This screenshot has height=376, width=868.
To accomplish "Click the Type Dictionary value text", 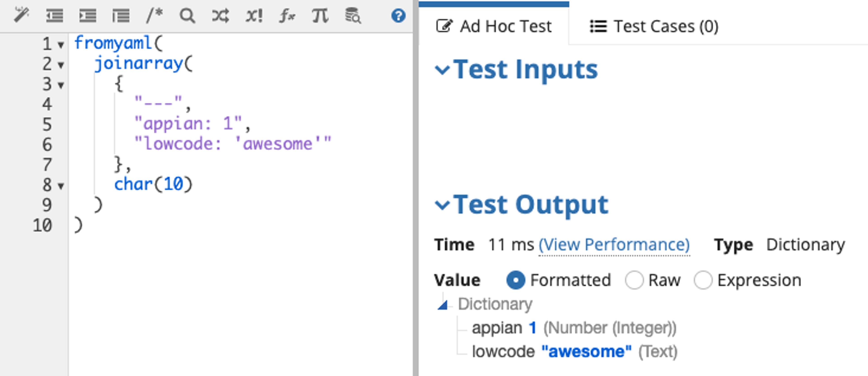I will click(x=805, y=245).
